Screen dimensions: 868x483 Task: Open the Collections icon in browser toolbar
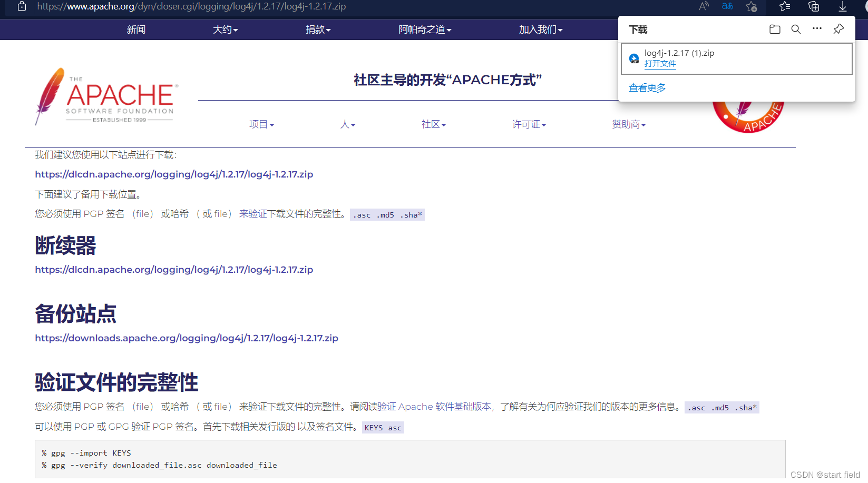(813, 7)
